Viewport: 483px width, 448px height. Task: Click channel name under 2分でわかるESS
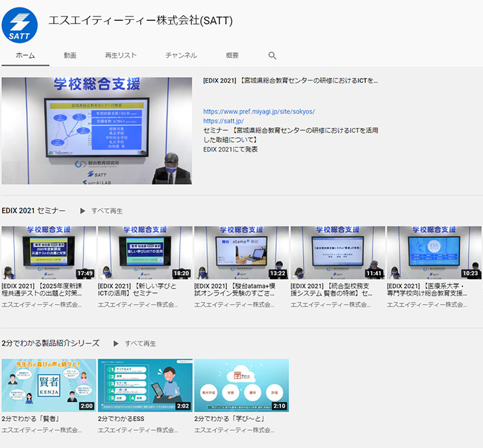[138, 430]
